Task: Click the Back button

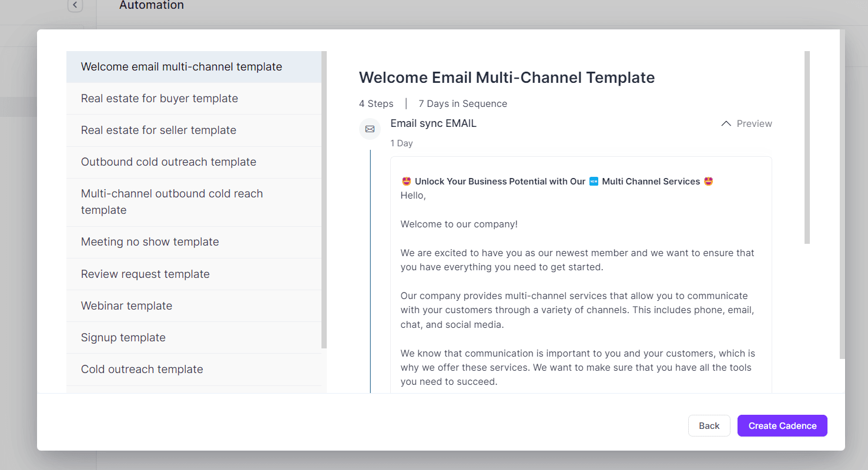Action: coord(709,425)
